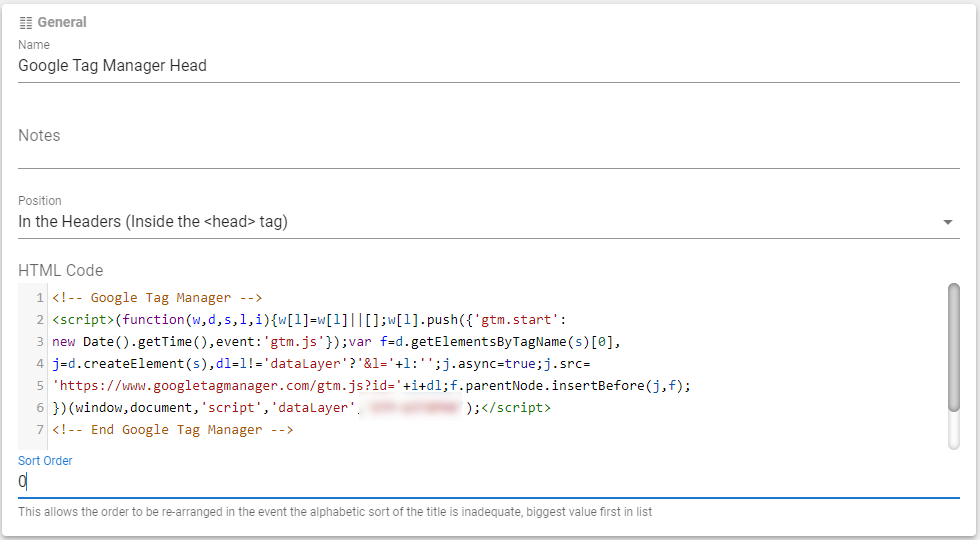980x540 pixels.
Task: Click the closing '</script>' tag in line 6
Action: click(x=516, y=408)
